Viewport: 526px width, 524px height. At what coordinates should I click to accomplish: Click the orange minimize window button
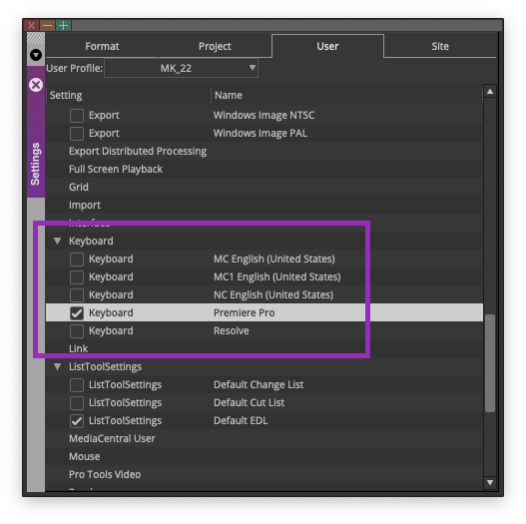coord(47,25)
